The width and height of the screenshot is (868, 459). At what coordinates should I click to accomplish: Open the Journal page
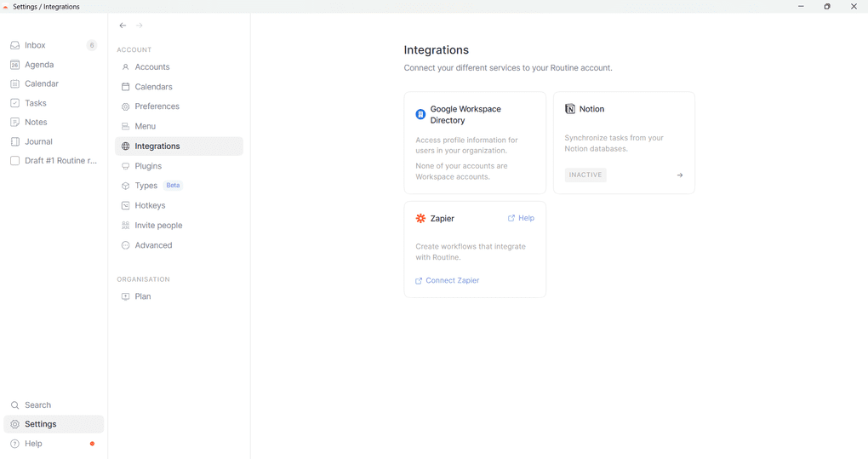pyautogui.click(x=53, y=141)
